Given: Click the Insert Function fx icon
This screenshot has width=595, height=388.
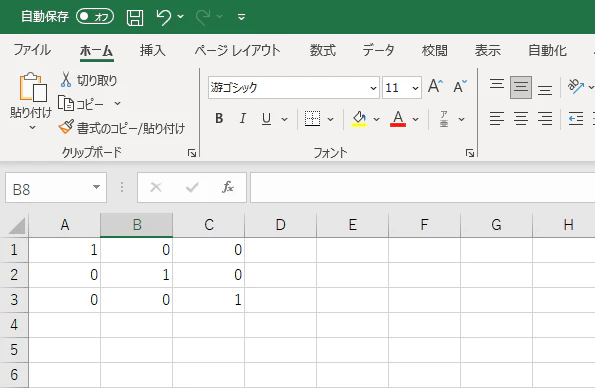Looking at the screenshot, I should click(x=228, y=187).
